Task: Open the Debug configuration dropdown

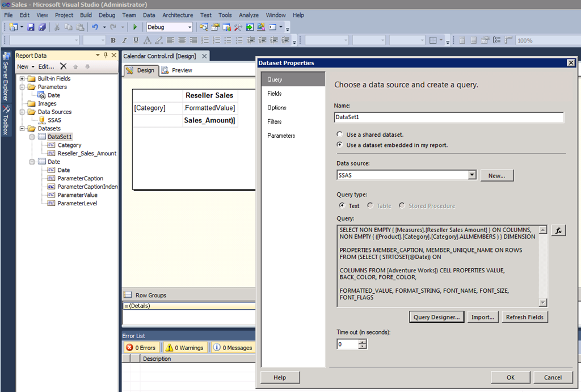Action: point(189,27)
